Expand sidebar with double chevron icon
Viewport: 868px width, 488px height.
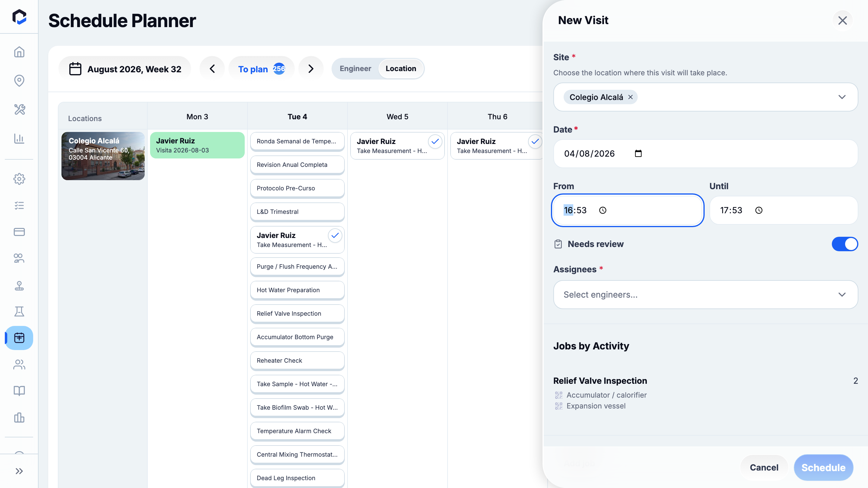[x=19, y=471]
